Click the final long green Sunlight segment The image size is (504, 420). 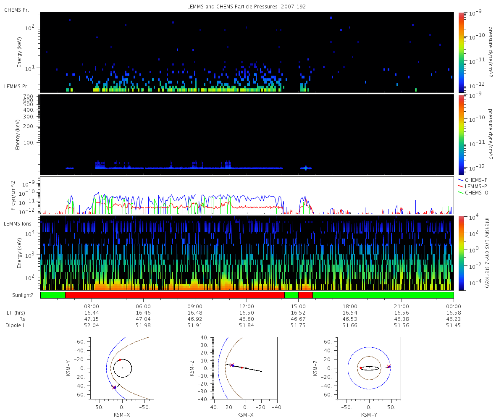point(383,295)
